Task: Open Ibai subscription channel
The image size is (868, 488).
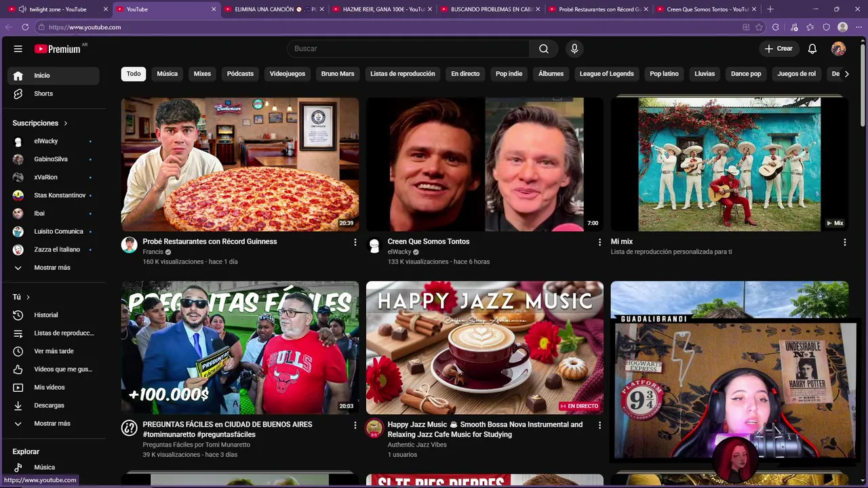Action: 54,213
